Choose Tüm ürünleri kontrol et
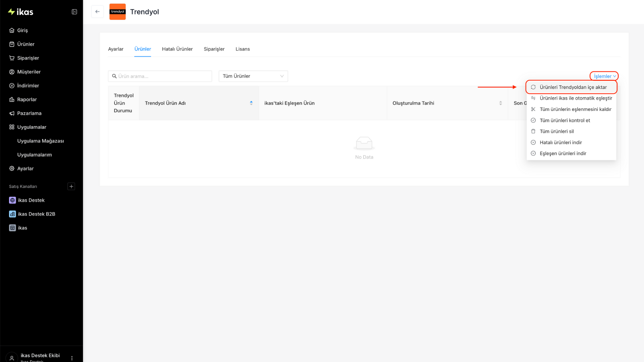 571,120
